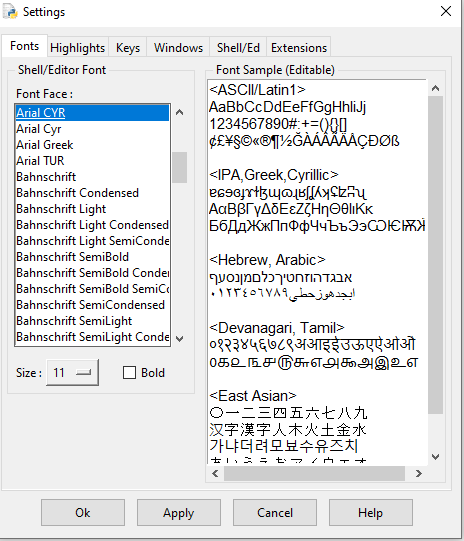Select the Bahnschrift Condensed font
The image size is (464, 541).
(92, 193)
